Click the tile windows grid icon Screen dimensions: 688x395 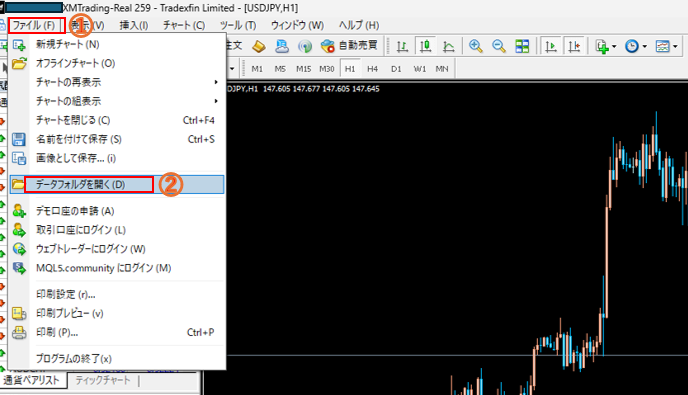coord(522,46)
